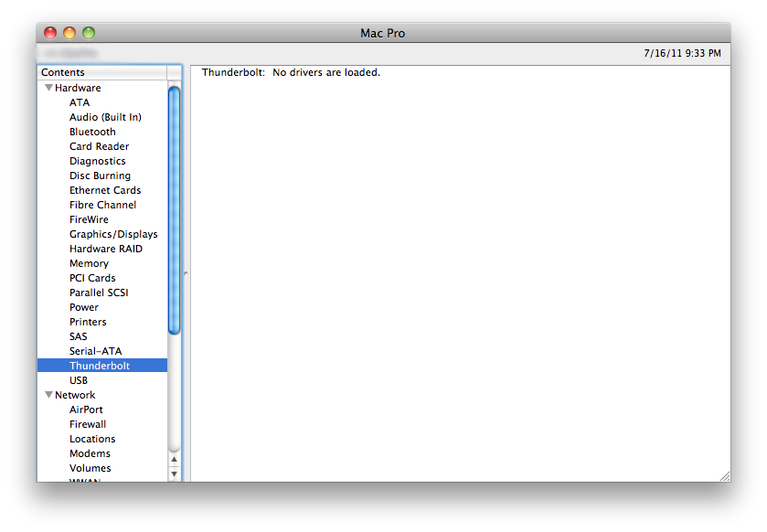Viewport: 767px width, 532px height.
Task: Open AirPort under Network
Action: (86, 410)
